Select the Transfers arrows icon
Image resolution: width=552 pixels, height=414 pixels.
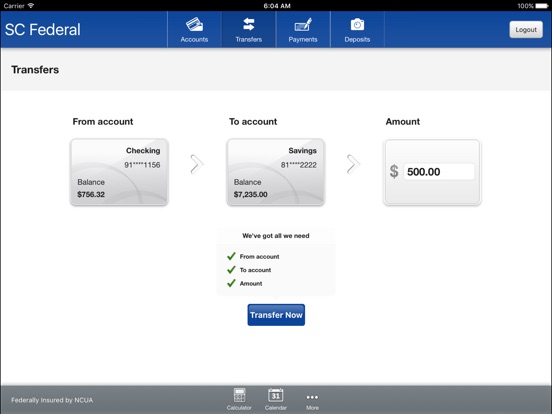click(x=249, y=25)
